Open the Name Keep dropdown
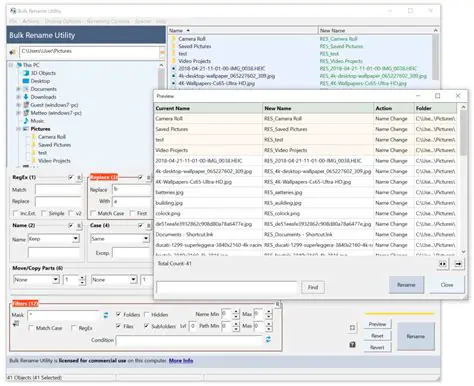 [76, 239]
